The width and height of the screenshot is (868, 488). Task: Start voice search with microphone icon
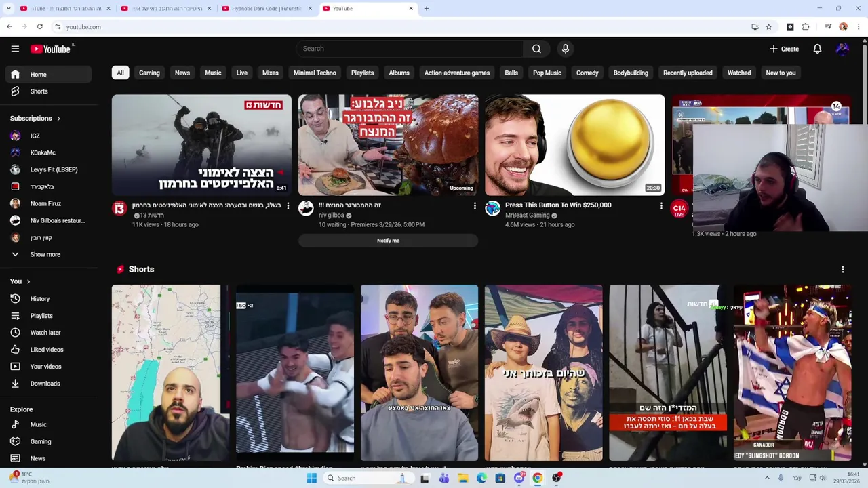coord(565,49)
